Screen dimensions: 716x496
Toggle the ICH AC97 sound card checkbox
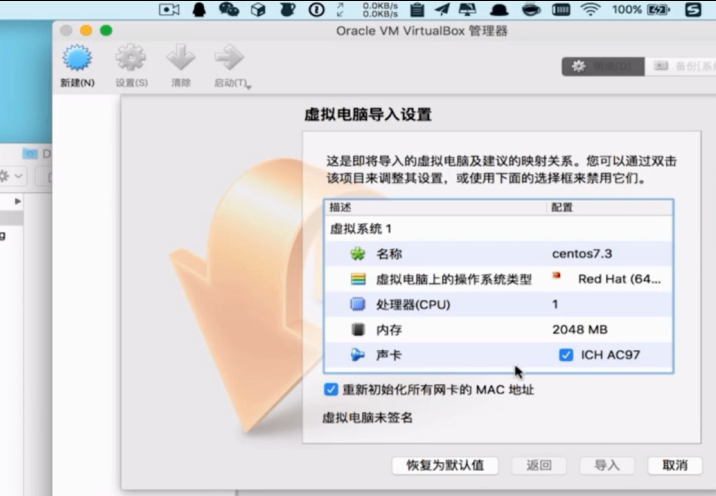[566, 355]
